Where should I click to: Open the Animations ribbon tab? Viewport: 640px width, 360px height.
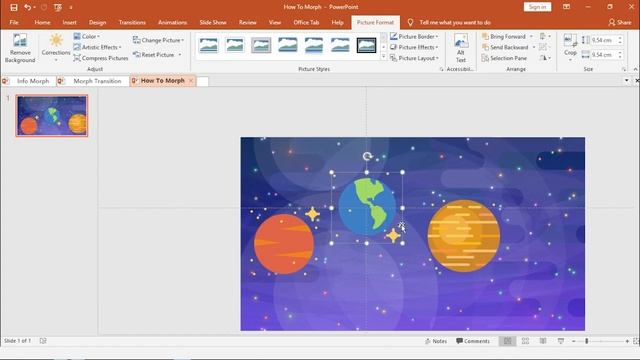click(x=172, y=22)
